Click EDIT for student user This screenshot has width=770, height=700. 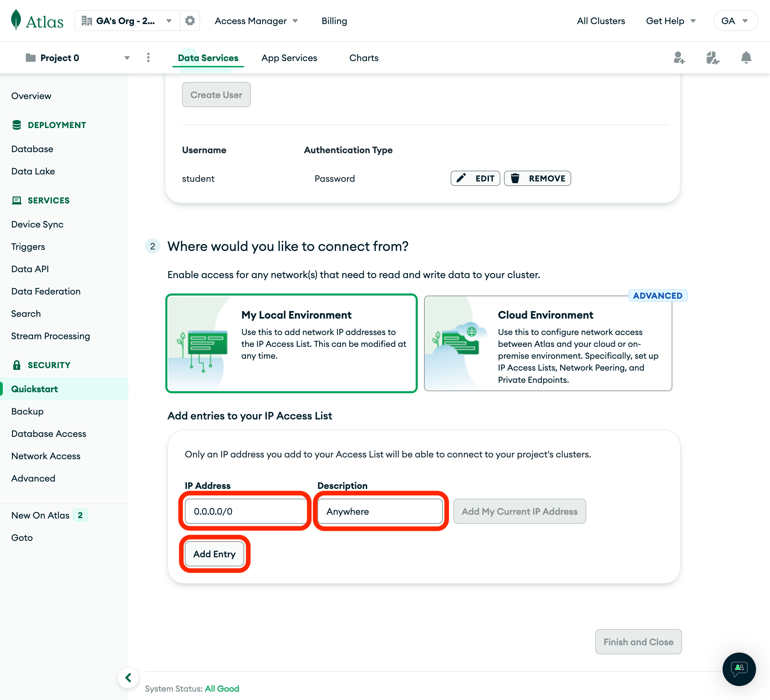click(475, 178)
